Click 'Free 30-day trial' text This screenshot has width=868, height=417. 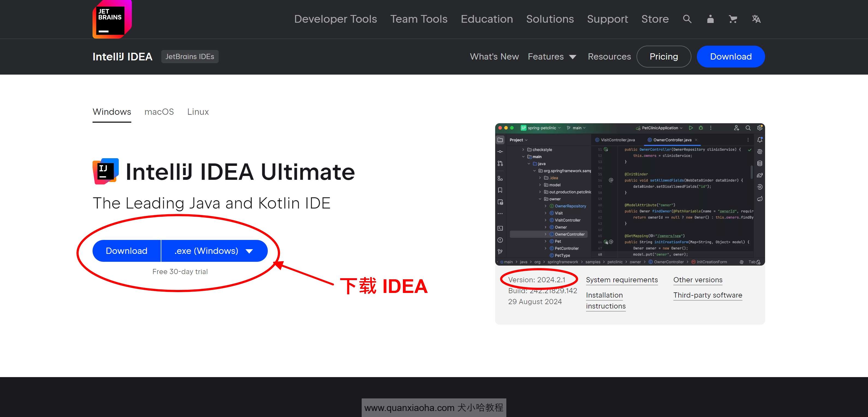click(180, 272)
